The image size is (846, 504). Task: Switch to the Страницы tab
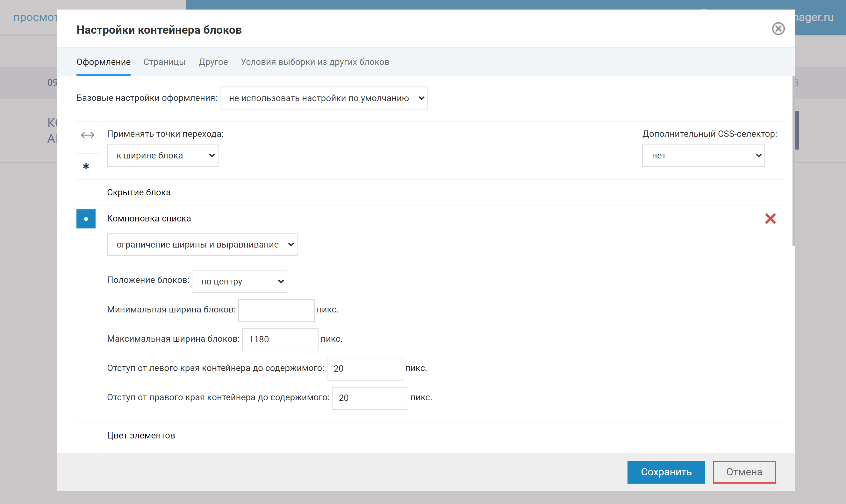pyautogui.click(x=164, y=62)
